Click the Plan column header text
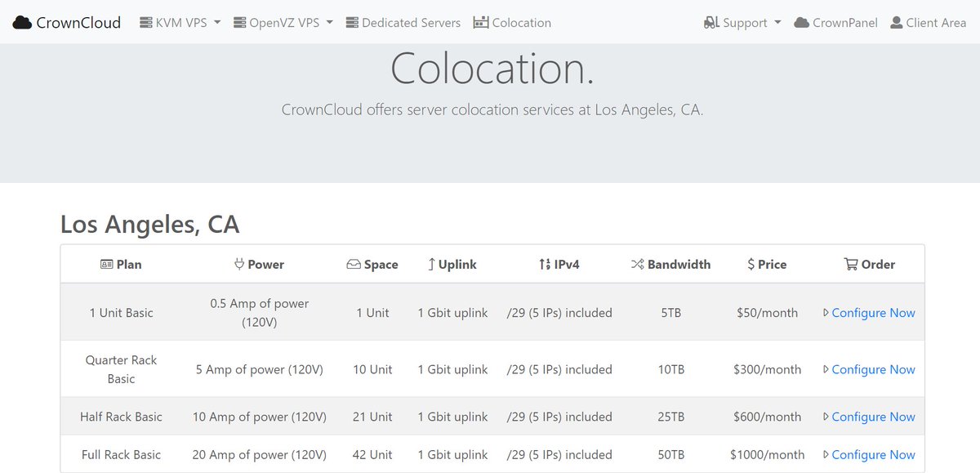Screen dimensions: 980x473 129,265
